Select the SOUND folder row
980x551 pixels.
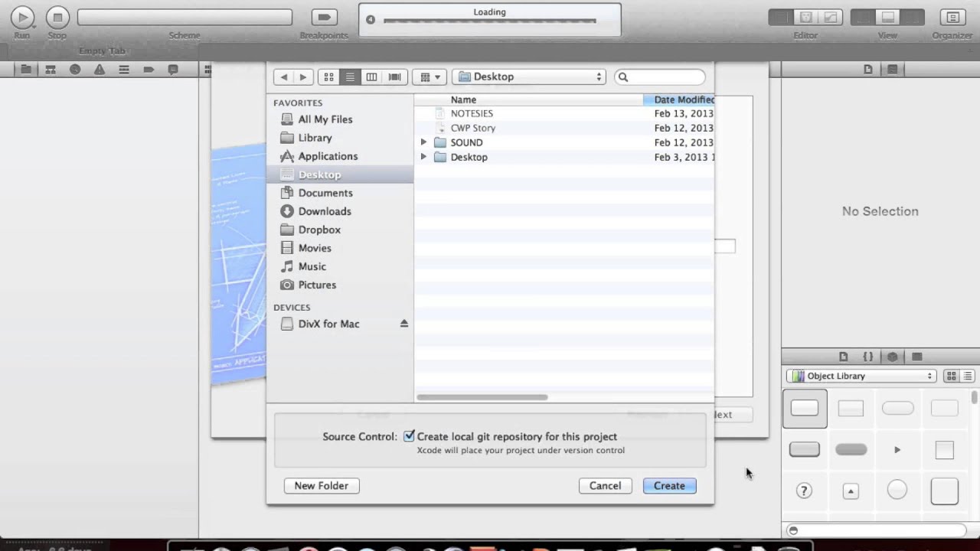pos(564,142)
